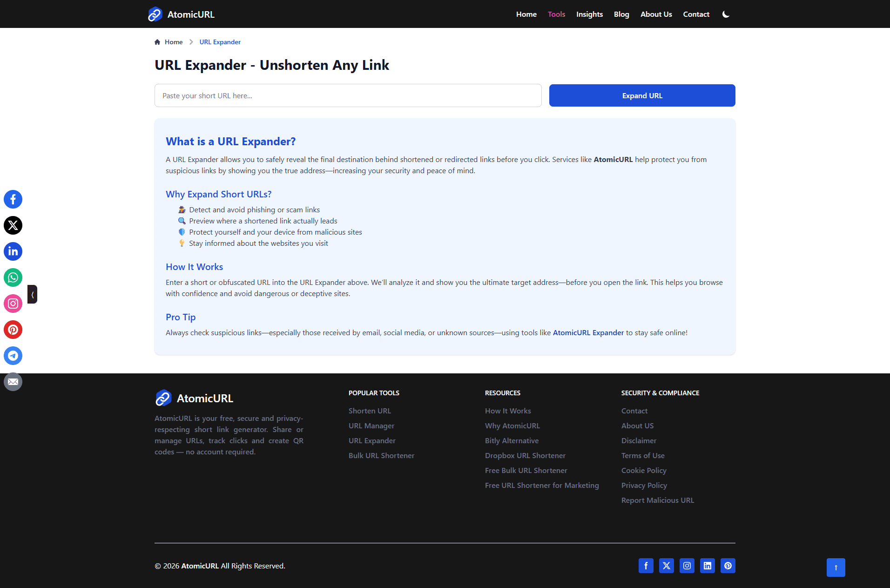The width and height of the screenshot is (890, 588).
Task: Open How It Works footer link
Action: click(x=508, y=411)
